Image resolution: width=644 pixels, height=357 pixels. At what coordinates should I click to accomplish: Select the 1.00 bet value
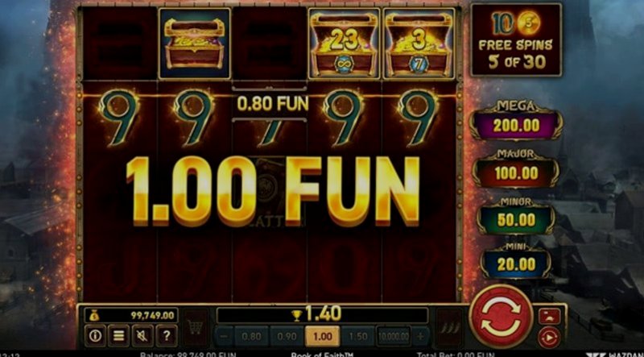[x=323, y=336]
